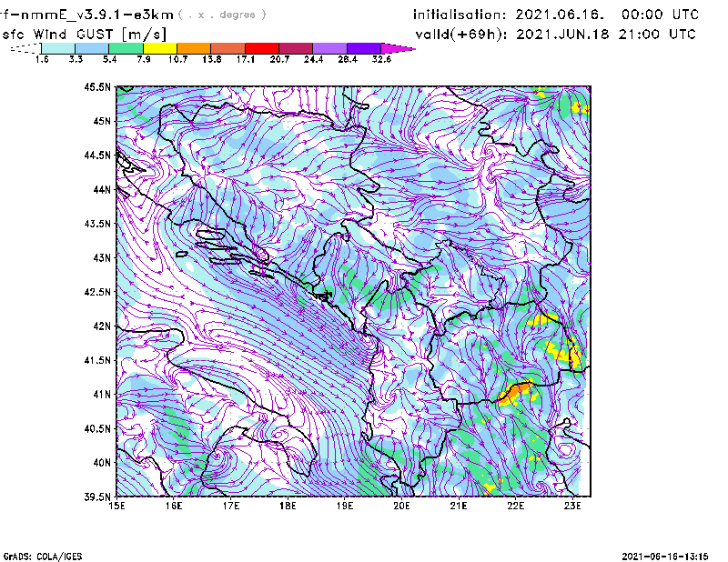Click the legend value 20.7
728x562 pixels.
click(x=279, y=59)
